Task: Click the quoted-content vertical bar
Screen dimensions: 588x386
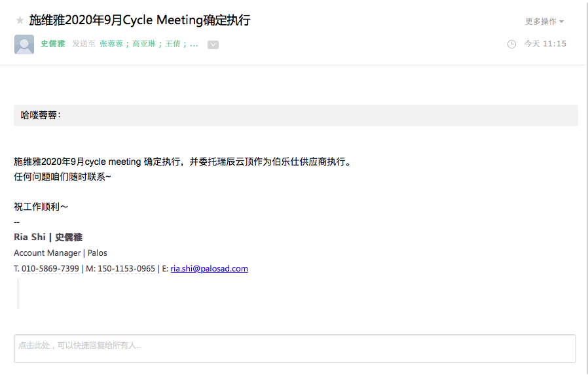Action: (18, 293)
